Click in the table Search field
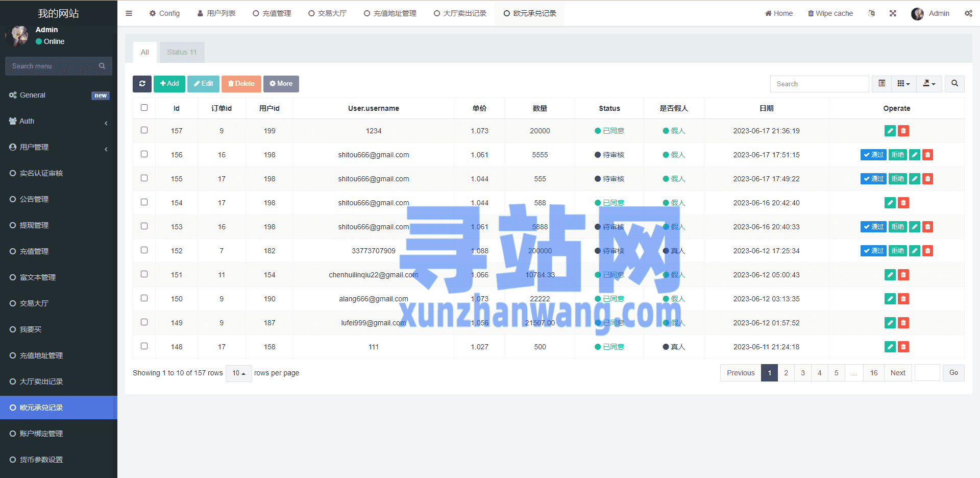 819,84
